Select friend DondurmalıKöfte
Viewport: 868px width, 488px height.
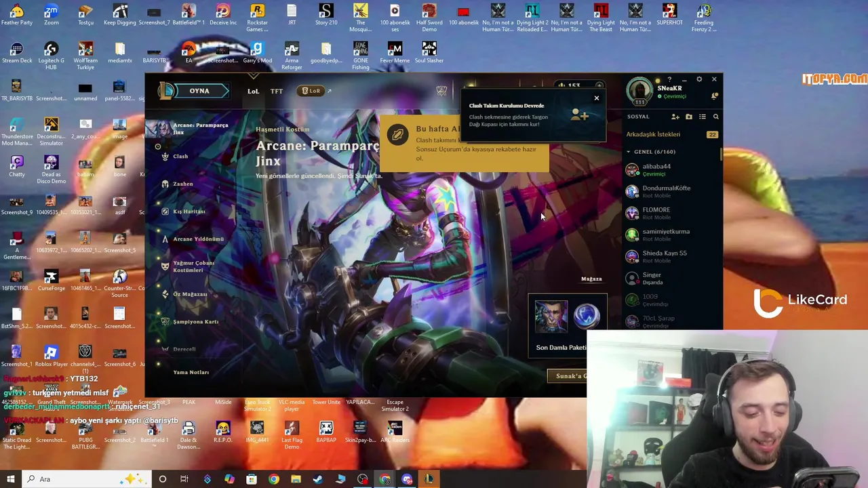pos(671,191)
